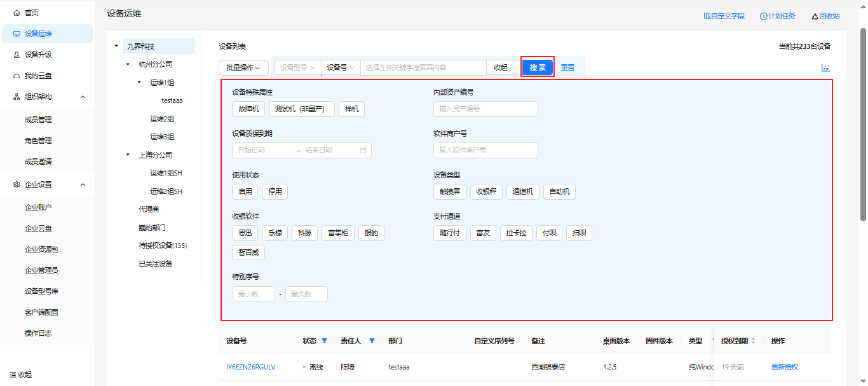This screenshot has width=868, height=386.
Task: Open 计划任务 scheduled tasks
Action: coord(777,16)
